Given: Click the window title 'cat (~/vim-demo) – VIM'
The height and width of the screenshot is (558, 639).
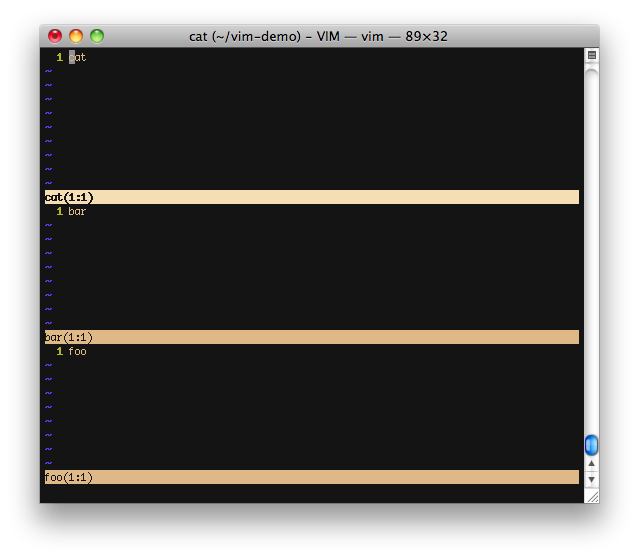Looking at the screenshot, I should click(264, 37).
